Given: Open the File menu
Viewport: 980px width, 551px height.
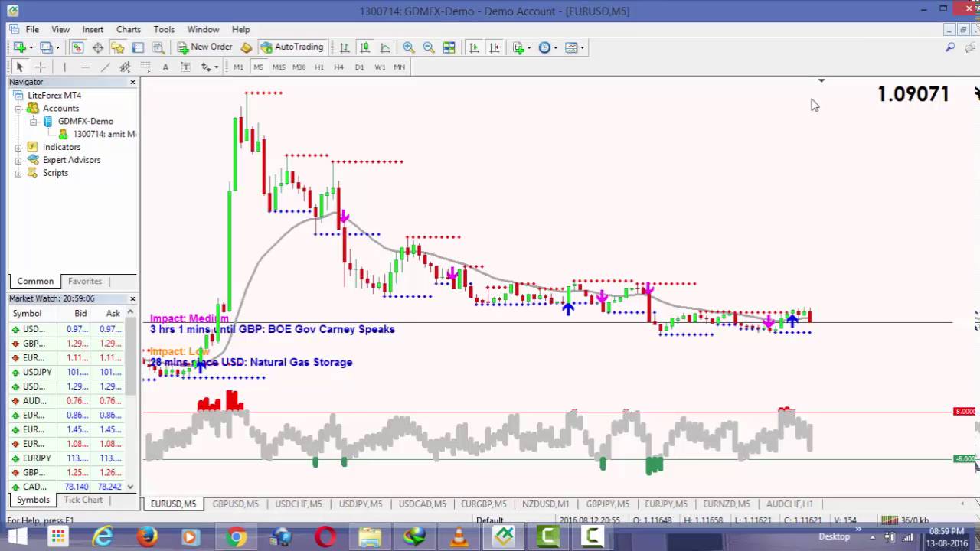Looking at the screenshot, I should [32, 29].
